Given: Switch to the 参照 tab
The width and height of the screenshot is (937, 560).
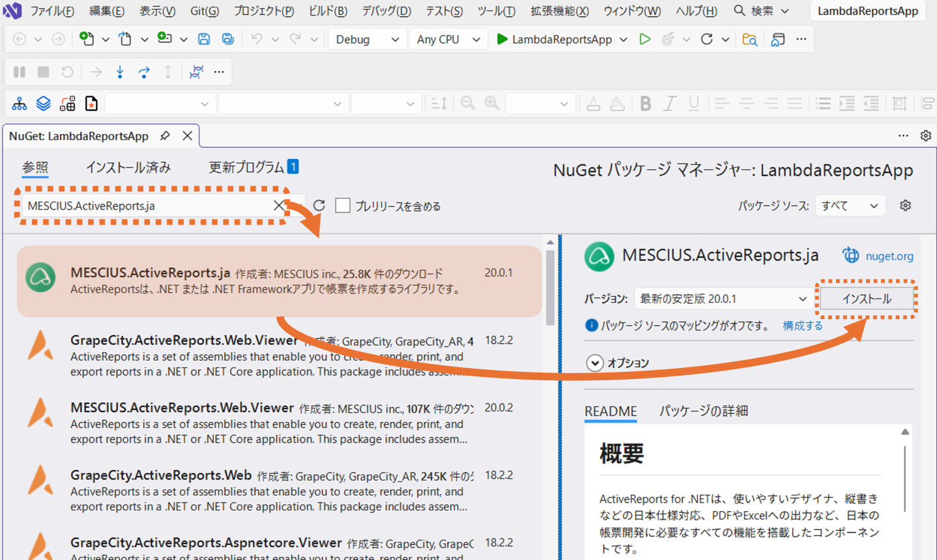Looking at the screenshot, I should [x=35, y=167].
